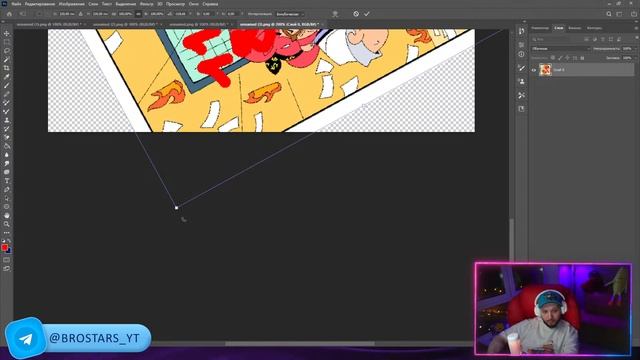The width and height of the screenshot is (640, 360).
Task: Toggle lock transparent pixels in the Layers panel
Action: (553, 58)
